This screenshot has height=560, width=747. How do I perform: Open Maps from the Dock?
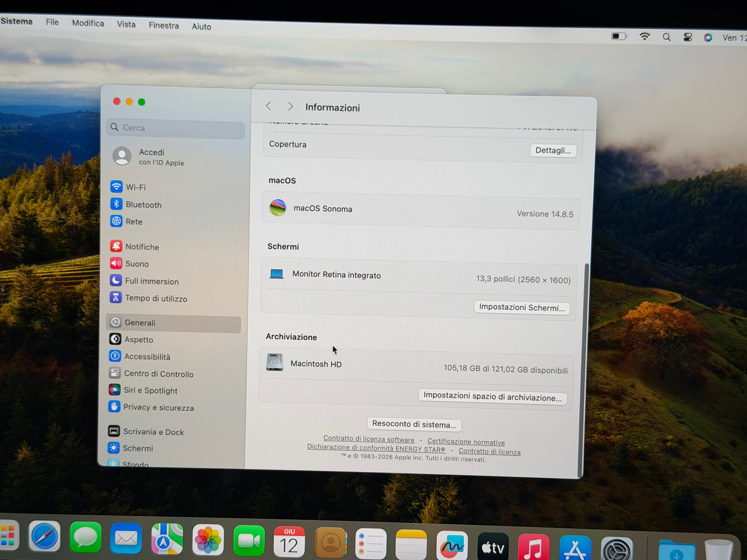(x=167, y=540)
